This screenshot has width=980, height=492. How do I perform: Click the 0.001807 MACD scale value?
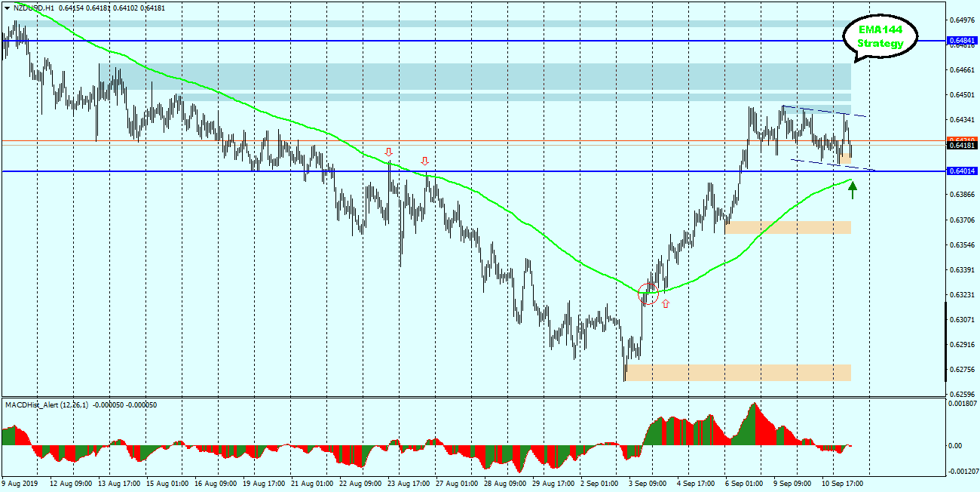pyautogui.click(x=963, y=404)
